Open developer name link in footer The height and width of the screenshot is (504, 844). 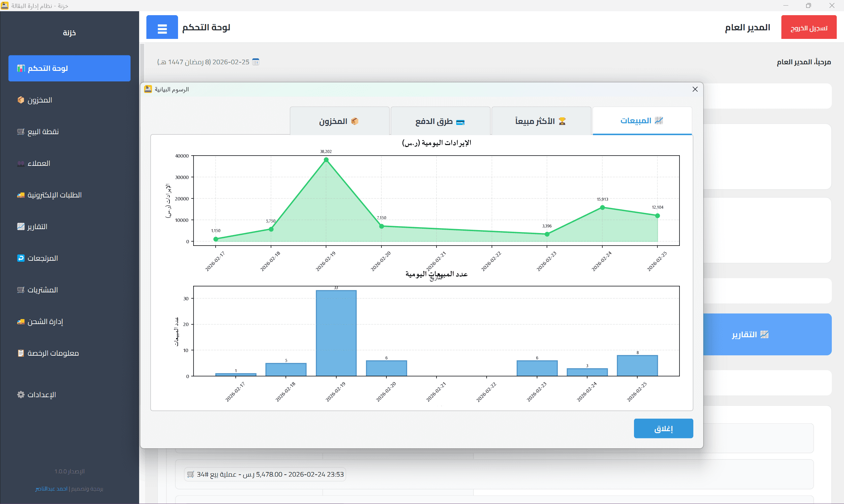click(x=51, y=489)
